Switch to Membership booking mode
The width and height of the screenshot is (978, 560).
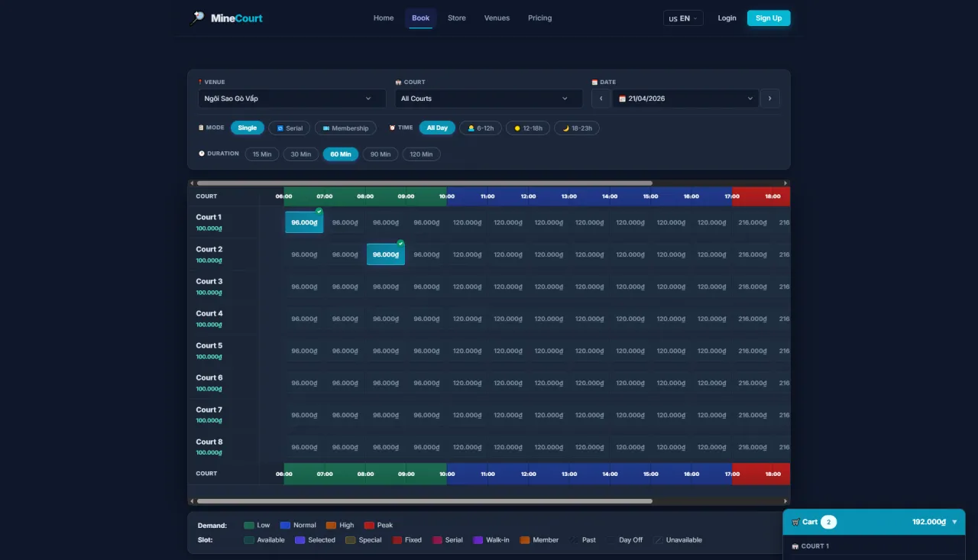click(x=345, y=128)
